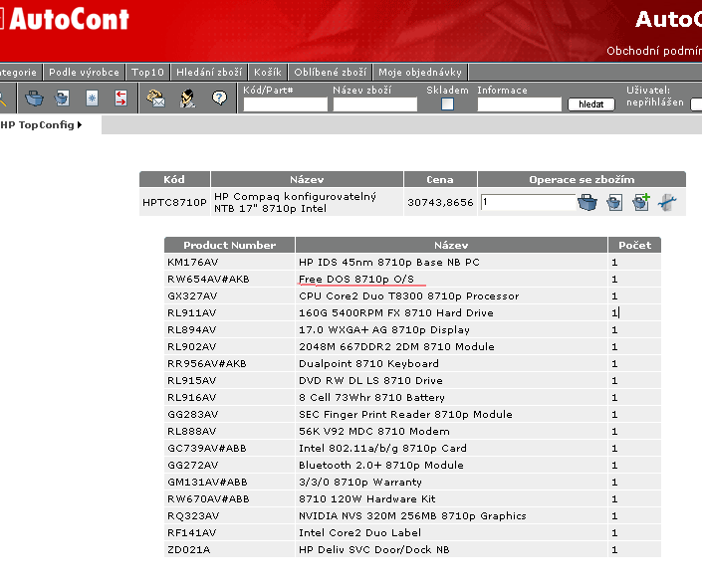Click the hledat search button
The height and width of the screenshot is (588, 702).
pyautogui.click(x=590, y=104)
